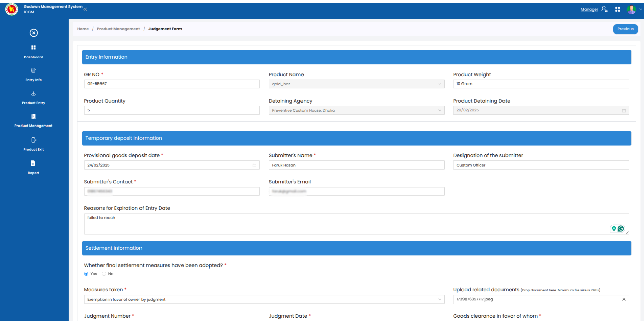Click the Upload related documents field
Image resolution: width=644 pixels, height=321 pixels.
click(x=541, y=299)
